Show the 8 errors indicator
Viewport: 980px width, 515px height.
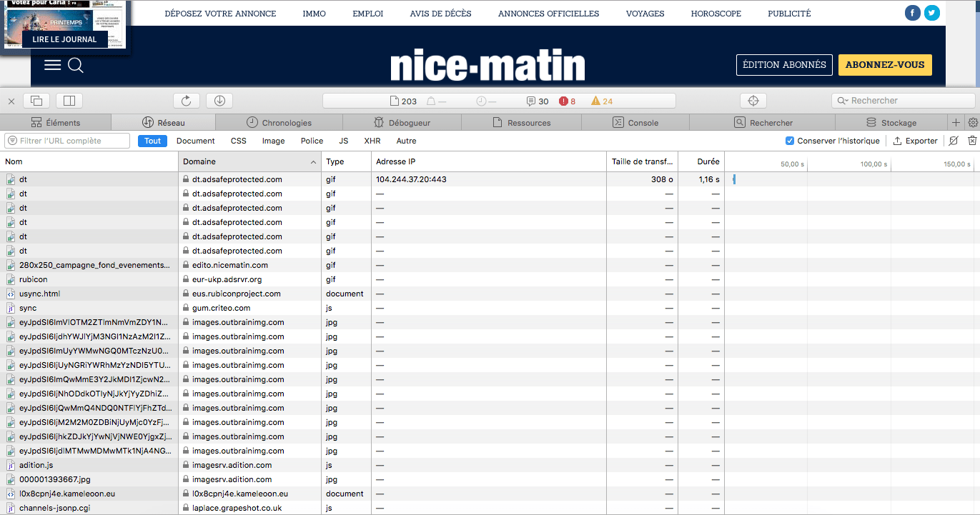click(x=568, y=101)
